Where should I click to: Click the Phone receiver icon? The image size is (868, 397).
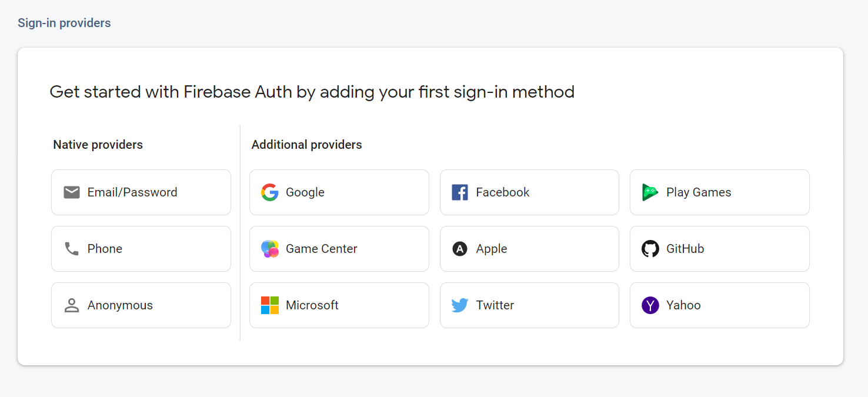tap(71, 248)
